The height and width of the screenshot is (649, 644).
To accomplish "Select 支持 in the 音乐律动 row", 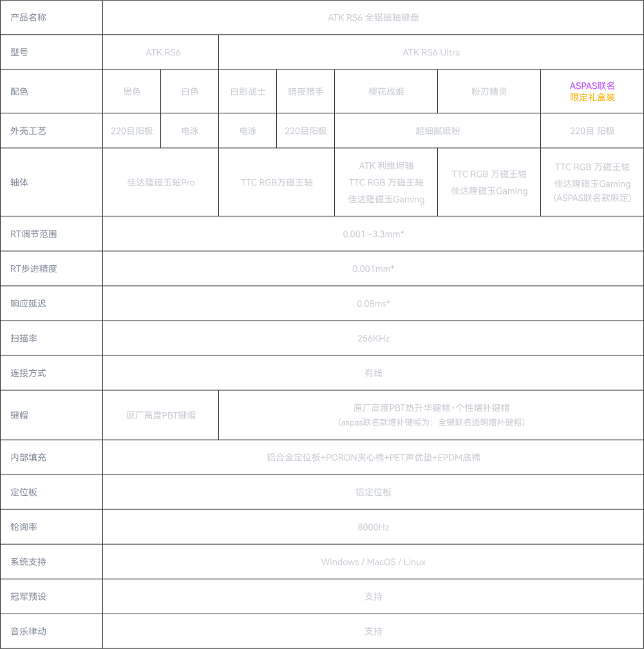I will click(x=373, y=631).
